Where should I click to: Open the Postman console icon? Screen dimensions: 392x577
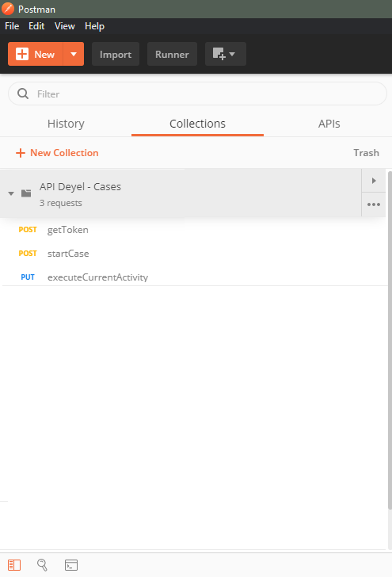[71, 565]
